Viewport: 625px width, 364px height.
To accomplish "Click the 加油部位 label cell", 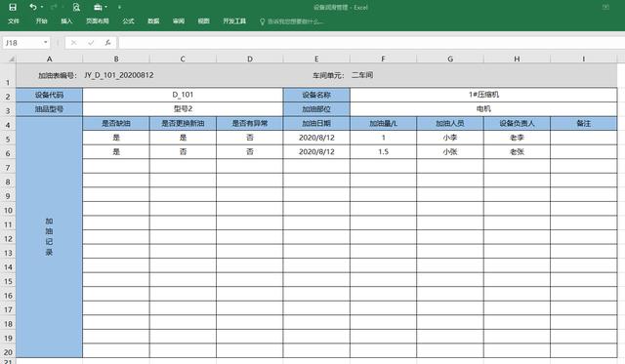I will (316, 109).
